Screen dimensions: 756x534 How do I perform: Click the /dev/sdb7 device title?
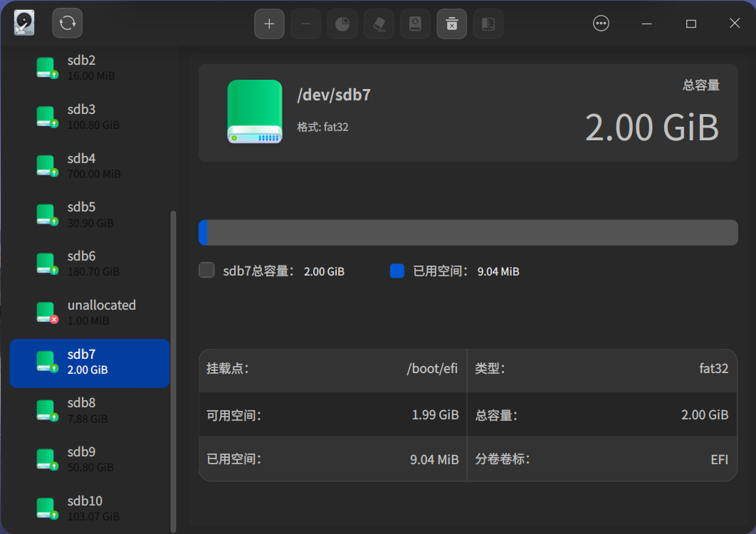tap(334, 95)
